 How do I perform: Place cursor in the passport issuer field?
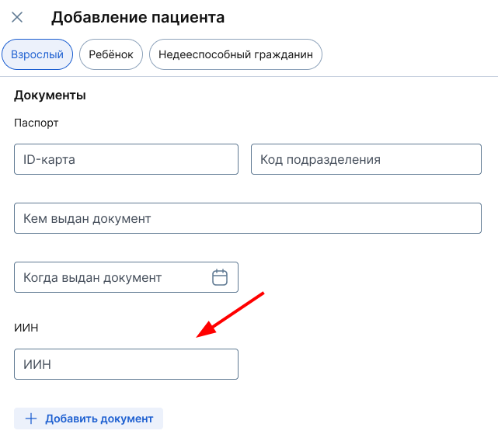[x=248, y=218]
